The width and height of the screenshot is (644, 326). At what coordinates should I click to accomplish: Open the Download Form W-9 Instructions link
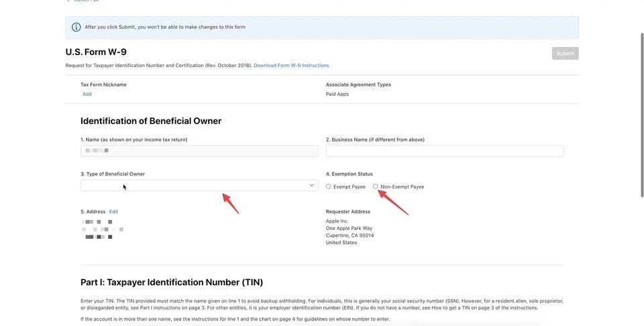pos(291,65)
